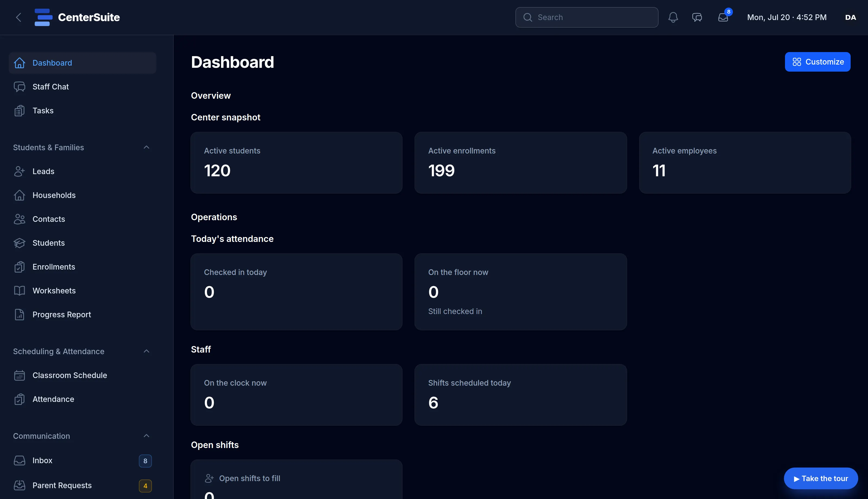Click the Staff Chat sidebar icon
The height and width of the screenshot is (499, 868).
[x=20, y=87]
